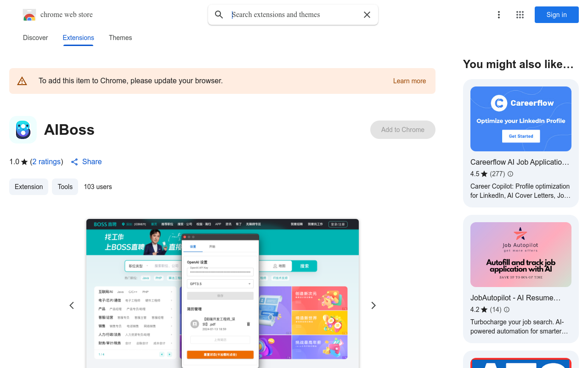Image resolution: width=588 pixels, height=368 pixels.
Task: Click the star icon next to 1.0 rating
Action: (24, 162)
